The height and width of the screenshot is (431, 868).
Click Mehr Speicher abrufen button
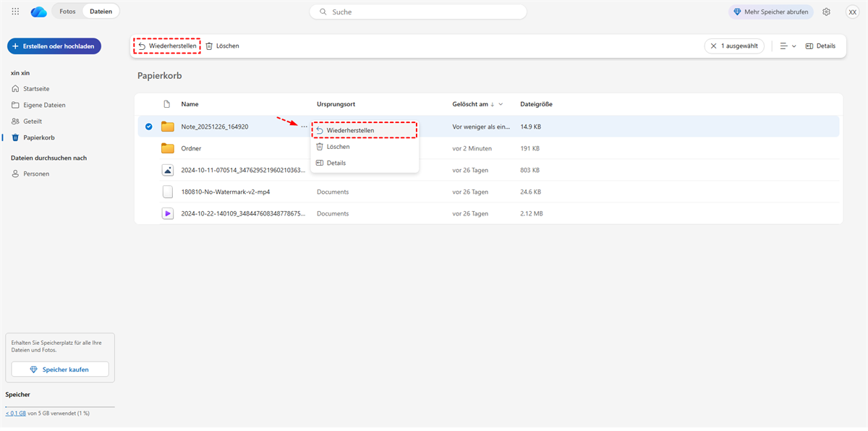(x=771, y=12)
